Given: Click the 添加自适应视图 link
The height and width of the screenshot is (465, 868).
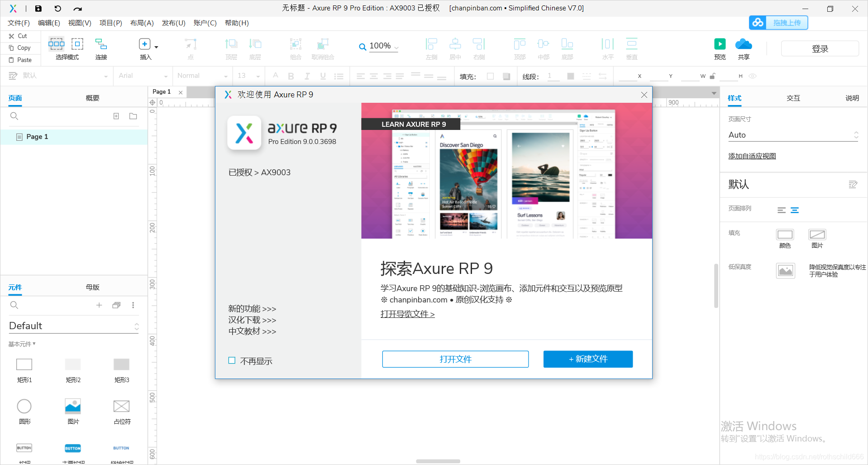Looking at the screenshot, I should coord(752,156).
